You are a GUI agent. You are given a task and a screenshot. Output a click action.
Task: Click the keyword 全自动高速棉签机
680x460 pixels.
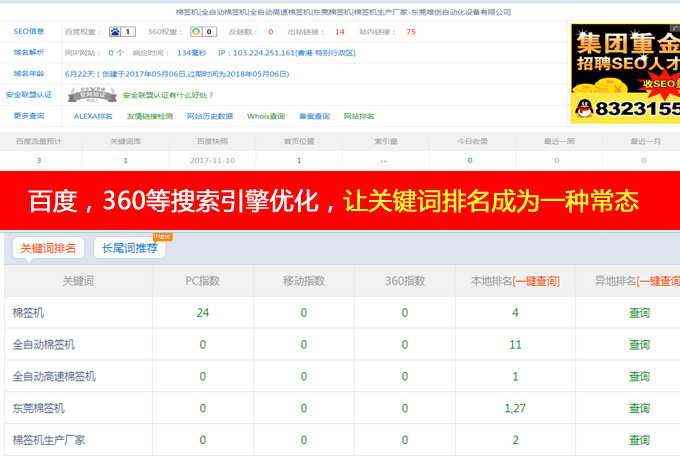(x=54, y=376)
